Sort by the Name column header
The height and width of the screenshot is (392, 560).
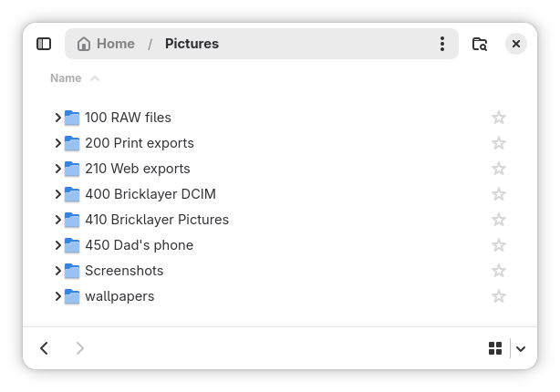(66, 78)
